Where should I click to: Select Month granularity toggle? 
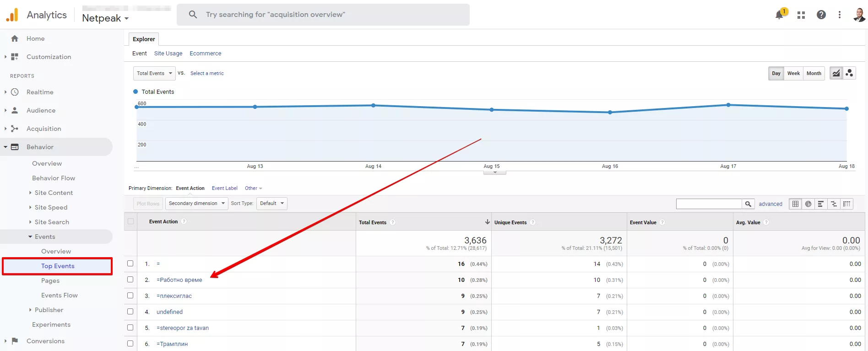814,73
